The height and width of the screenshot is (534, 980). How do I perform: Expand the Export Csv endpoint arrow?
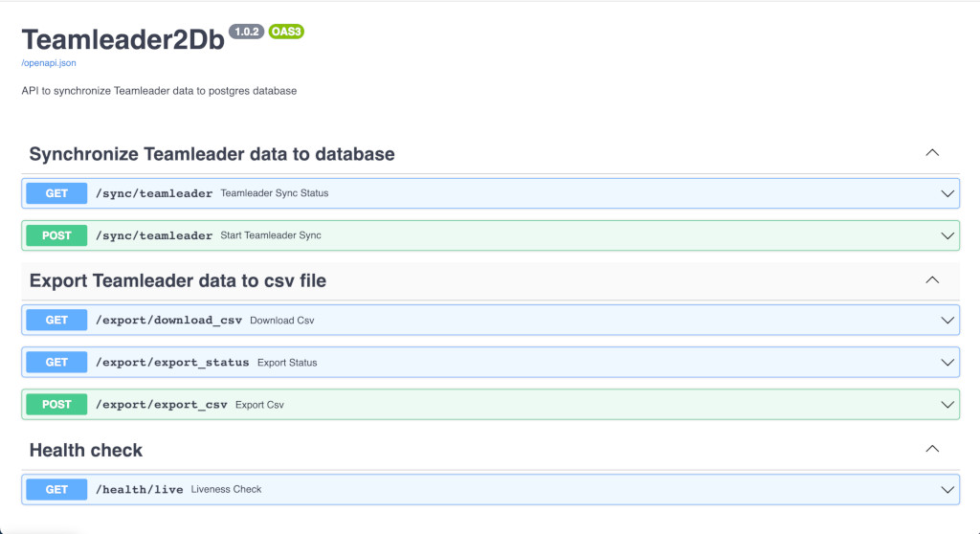[x=947, y=405]
